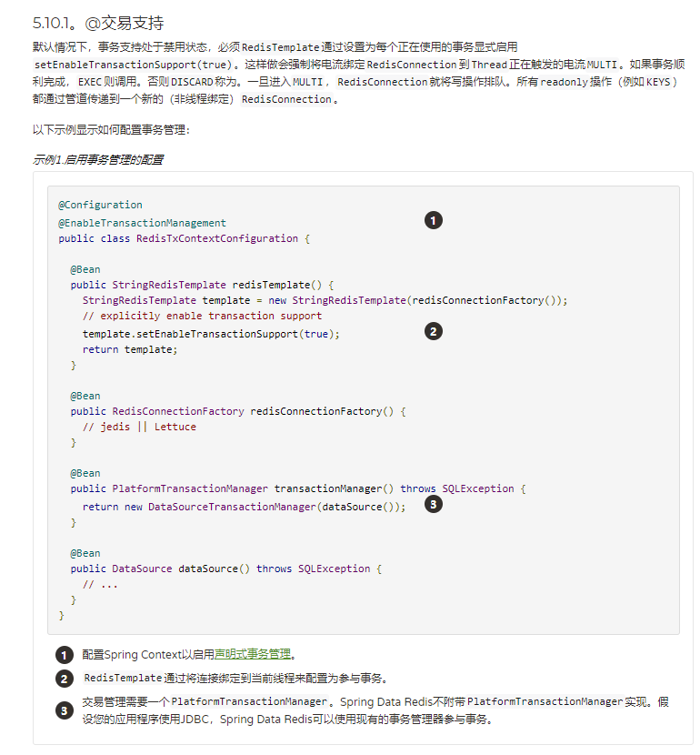
Task: Click the caption 示例1.启用事务管理的配置
Action: tap(98, 159)
